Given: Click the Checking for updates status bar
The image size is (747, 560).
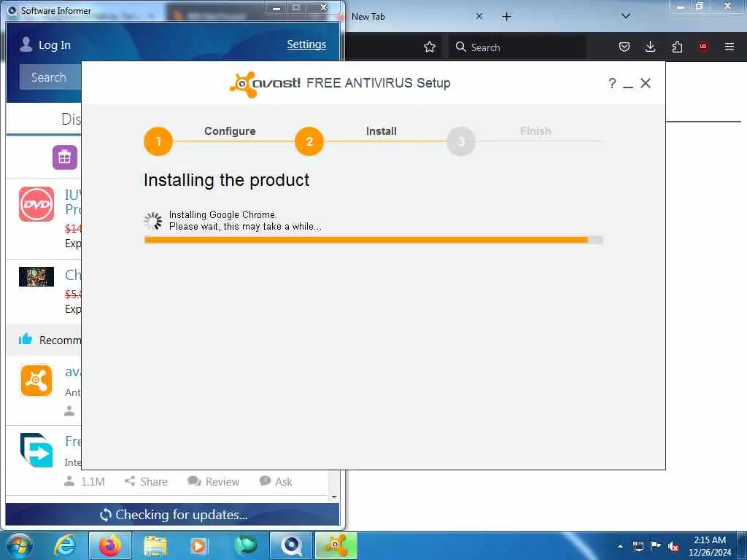Looking at the screenshot, I should click(x=172, y=515).
